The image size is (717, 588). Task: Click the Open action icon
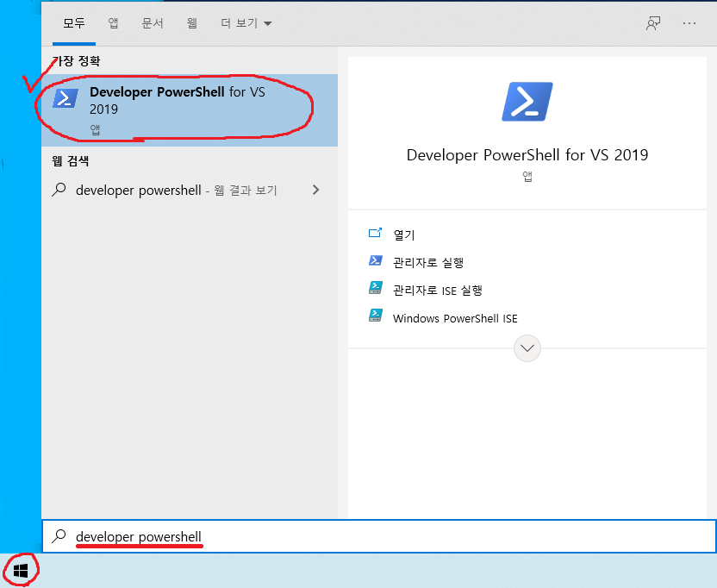click(375, 234)
